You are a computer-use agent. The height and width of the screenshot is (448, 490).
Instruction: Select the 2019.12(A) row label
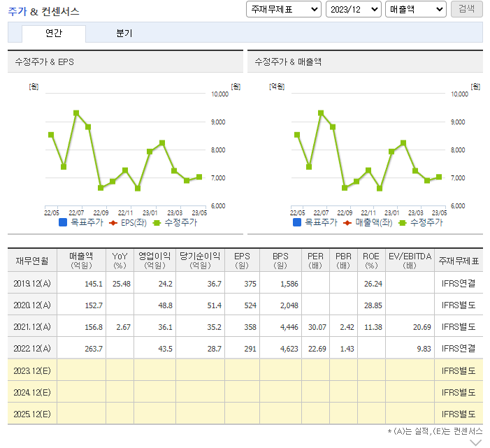[32, 283]
